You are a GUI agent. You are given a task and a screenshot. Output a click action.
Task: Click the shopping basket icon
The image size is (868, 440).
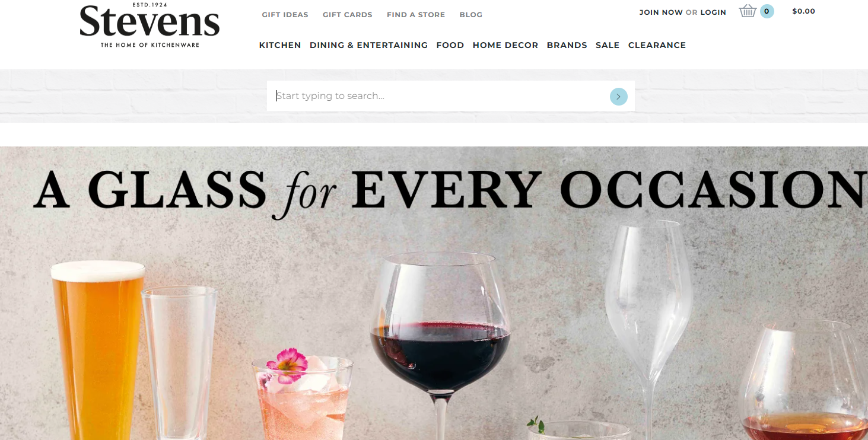pyautogui.click(x=748, y=11)
